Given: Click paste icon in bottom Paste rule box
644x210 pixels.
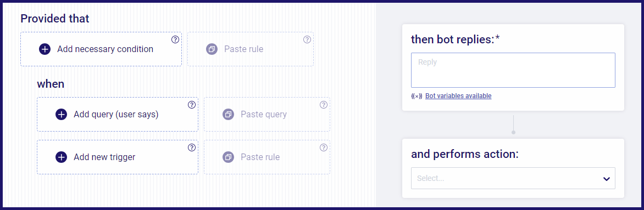Looking at the screenshot, I should pyautogui.click(x=229, y=157).
